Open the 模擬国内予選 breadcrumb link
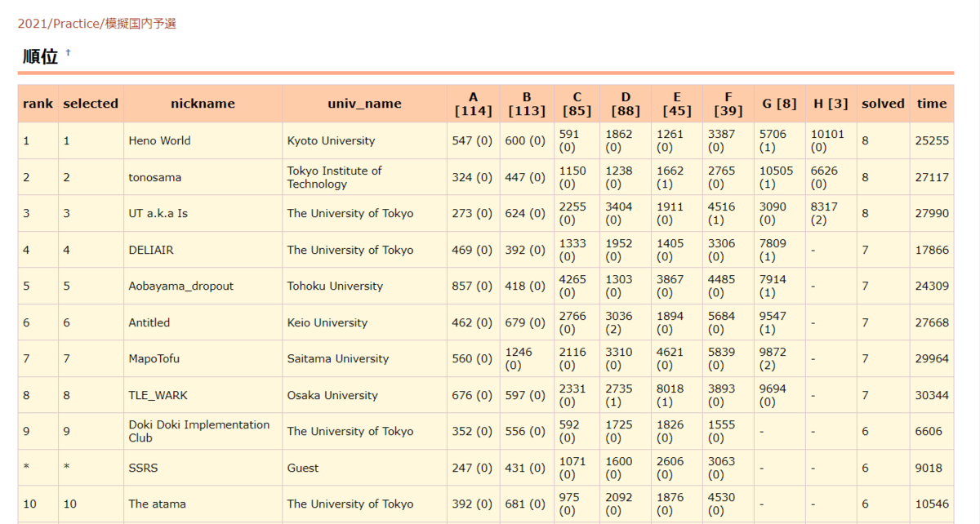This screenshot has width=980, height=524. pyautogui.click(x=141, y=24)
